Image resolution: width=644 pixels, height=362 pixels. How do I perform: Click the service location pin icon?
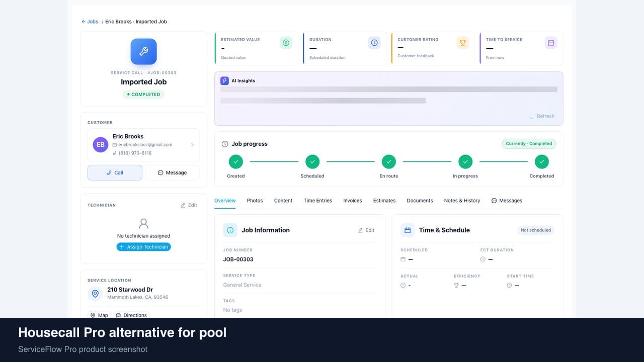click(x=95, y=294)
